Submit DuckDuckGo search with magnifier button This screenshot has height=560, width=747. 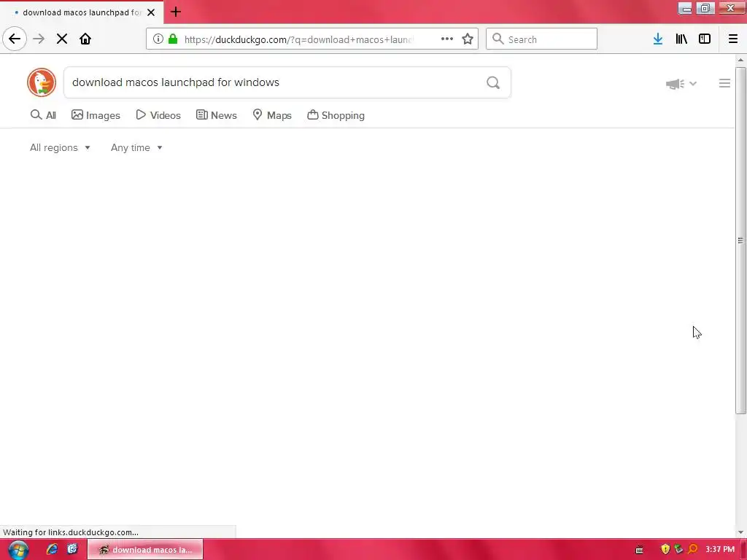(x=493, y=83)
